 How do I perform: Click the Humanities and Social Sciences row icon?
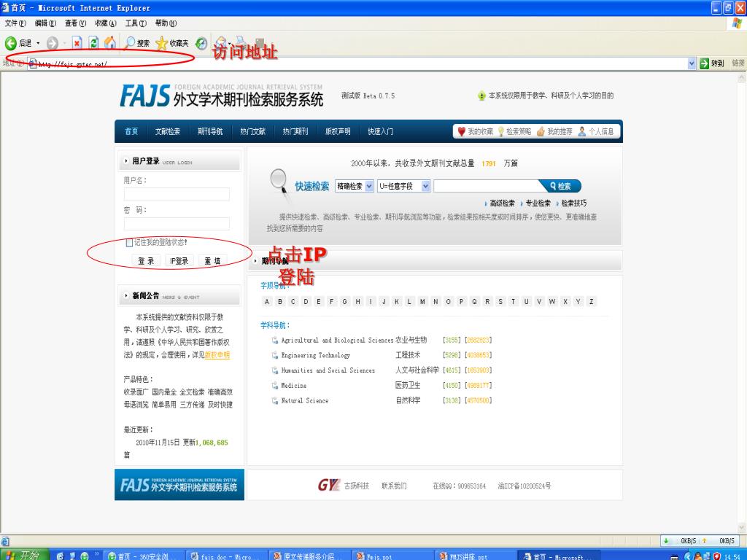275,370
